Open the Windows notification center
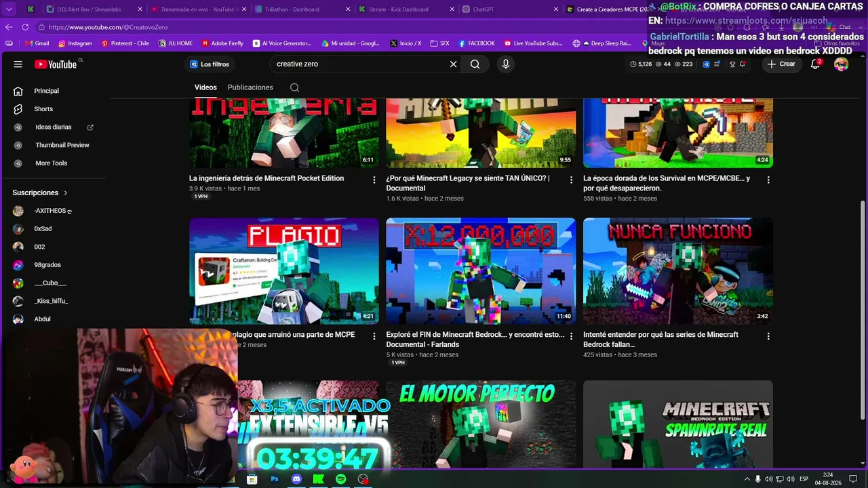868x488 pixels. coord(853,479)
